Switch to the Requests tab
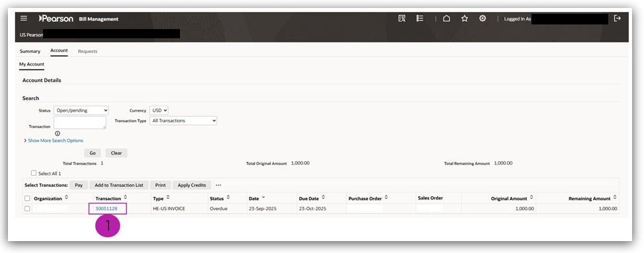 (87, 52)
